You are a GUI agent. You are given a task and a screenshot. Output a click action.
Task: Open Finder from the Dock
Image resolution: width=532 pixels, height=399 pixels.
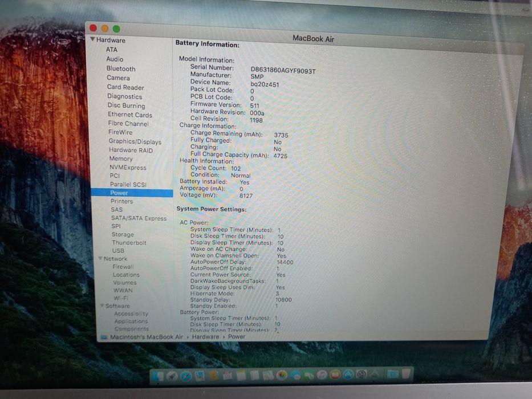[x=159, y=376]
